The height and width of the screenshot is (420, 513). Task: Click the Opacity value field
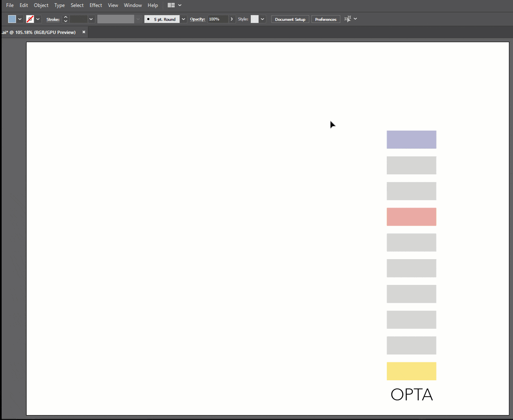point(218,19)
